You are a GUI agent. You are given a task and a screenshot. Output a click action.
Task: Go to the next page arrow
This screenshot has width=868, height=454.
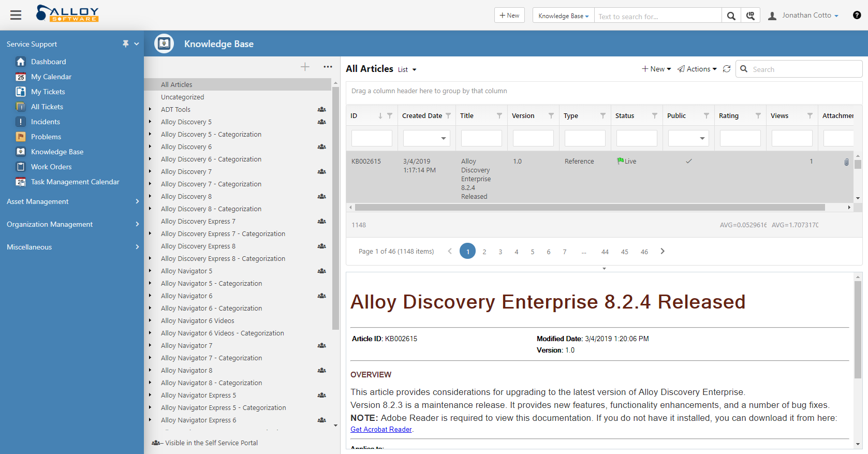point(663,251)
